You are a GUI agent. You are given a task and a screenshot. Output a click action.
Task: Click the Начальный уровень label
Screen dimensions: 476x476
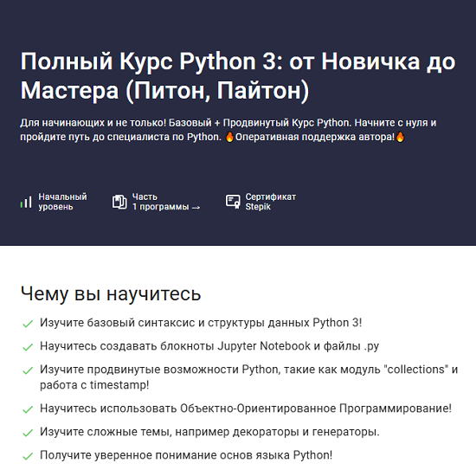[62, 202]
